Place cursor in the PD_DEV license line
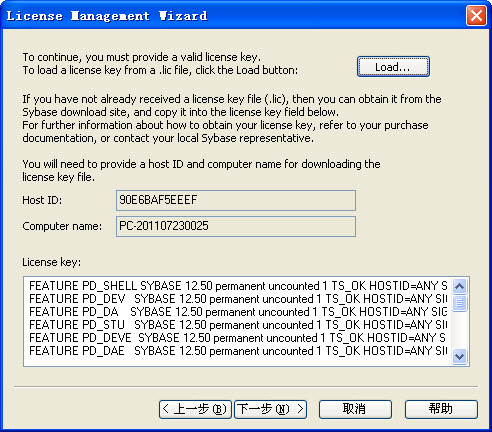Viewport: 492px width, 432px height. point(238,299)
